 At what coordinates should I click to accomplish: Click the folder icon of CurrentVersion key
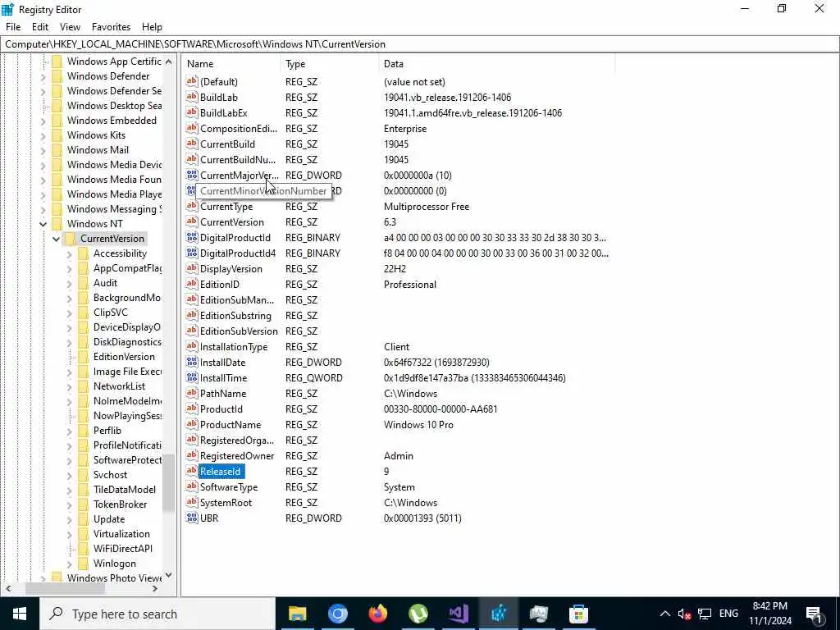click(x=71, y=239)
